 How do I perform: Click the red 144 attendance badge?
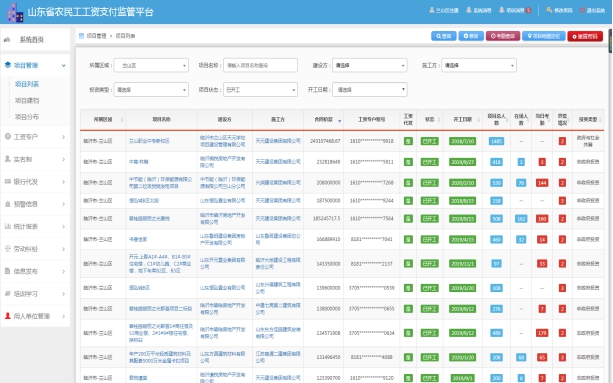pos(542,183)
